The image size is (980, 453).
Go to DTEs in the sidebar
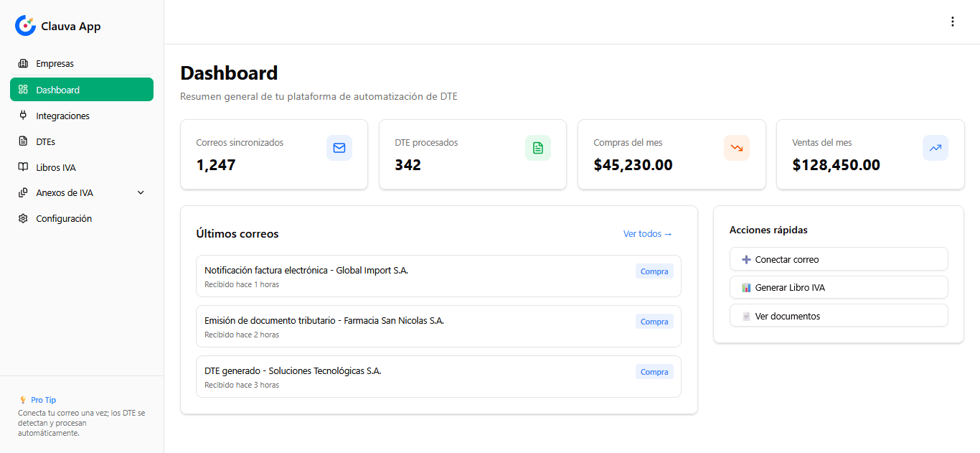point(45,141)
